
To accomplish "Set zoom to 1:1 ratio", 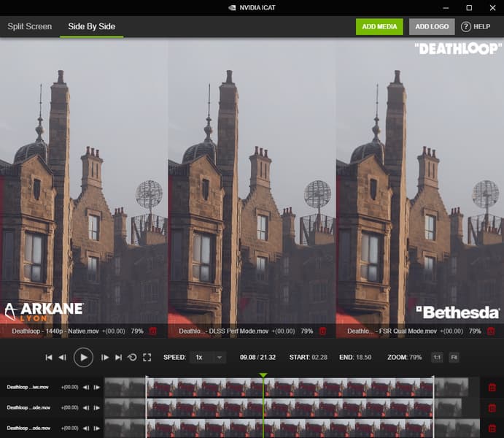I will point(437,357).
